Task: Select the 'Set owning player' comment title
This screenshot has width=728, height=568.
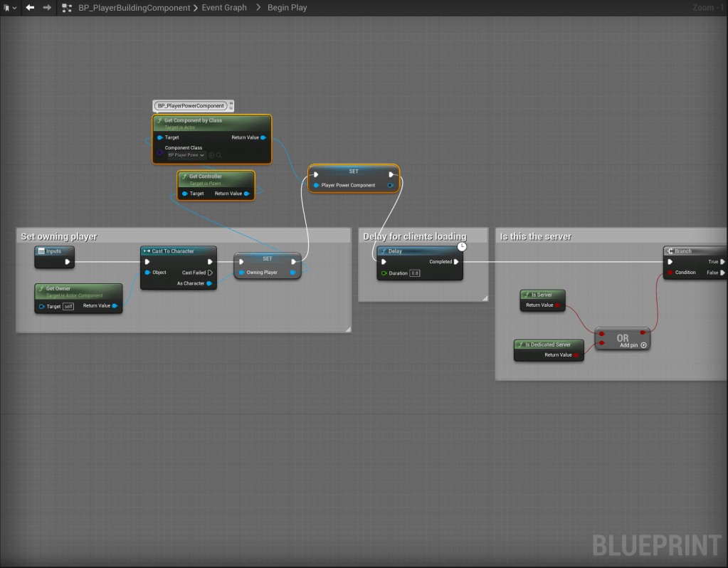Action: (x=59, y=236)
